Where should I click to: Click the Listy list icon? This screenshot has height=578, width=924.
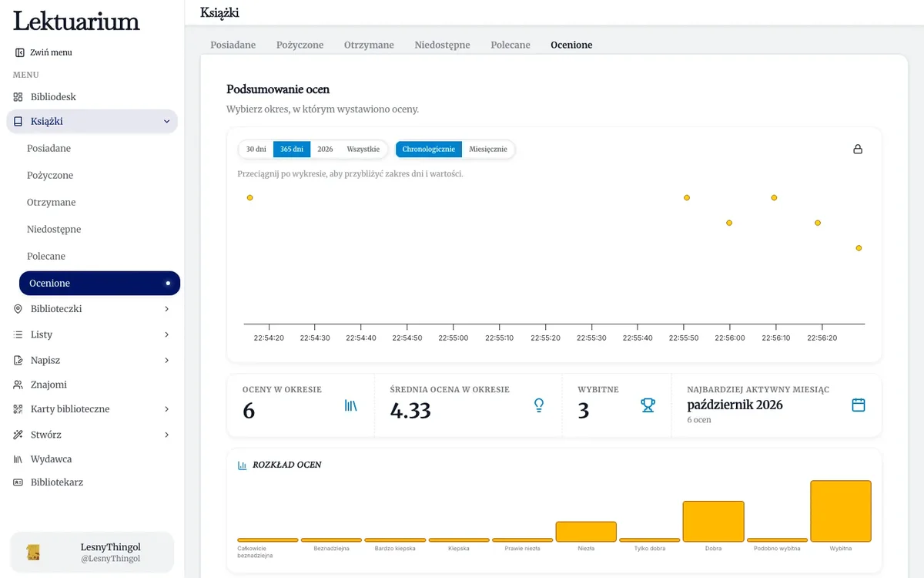point(18,334)
